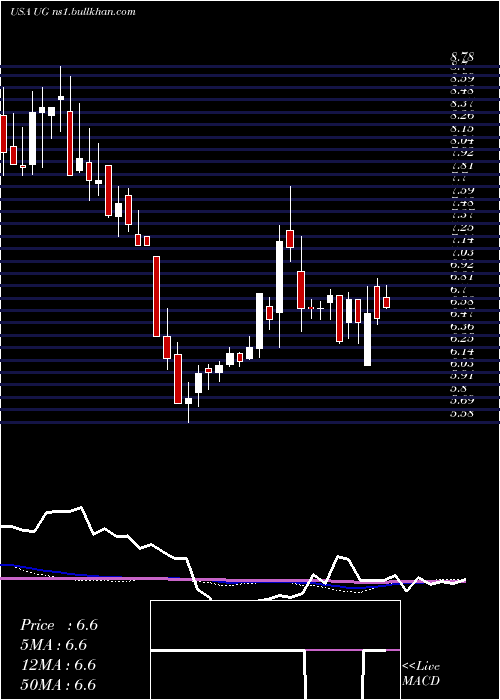The height and width of the screenshot is (700, 500).
Task: Click the 7.59 price axis label
Action: [x=462, y=191]
